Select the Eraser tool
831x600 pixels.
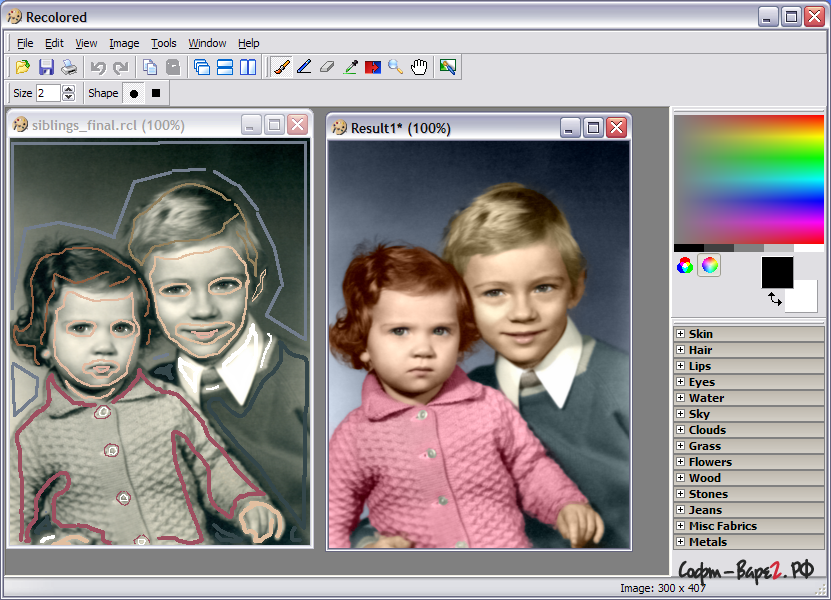[x=327, y=67]
